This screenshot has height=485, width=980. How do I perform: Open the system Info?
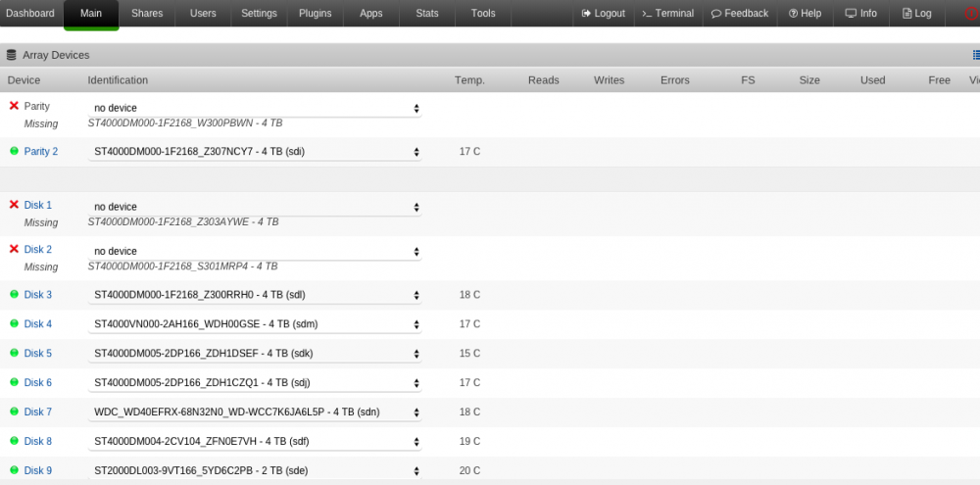(x=861, y=13)
